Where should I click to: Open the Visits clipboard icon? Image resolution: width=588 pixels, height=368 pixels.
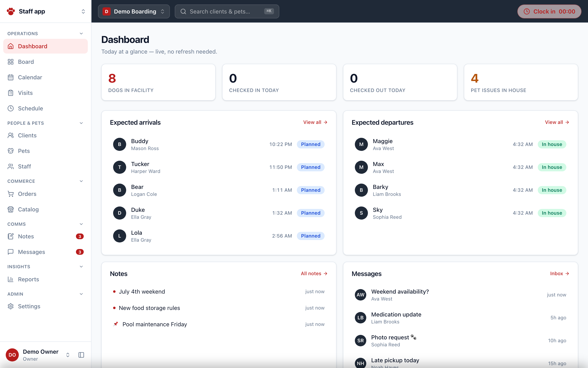pos(11,93)
